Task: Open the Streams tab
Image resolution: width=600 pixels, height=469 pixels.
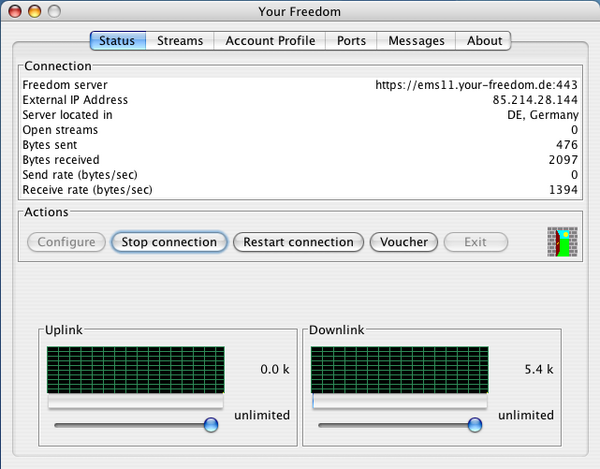Action: [x=180, y=41]
